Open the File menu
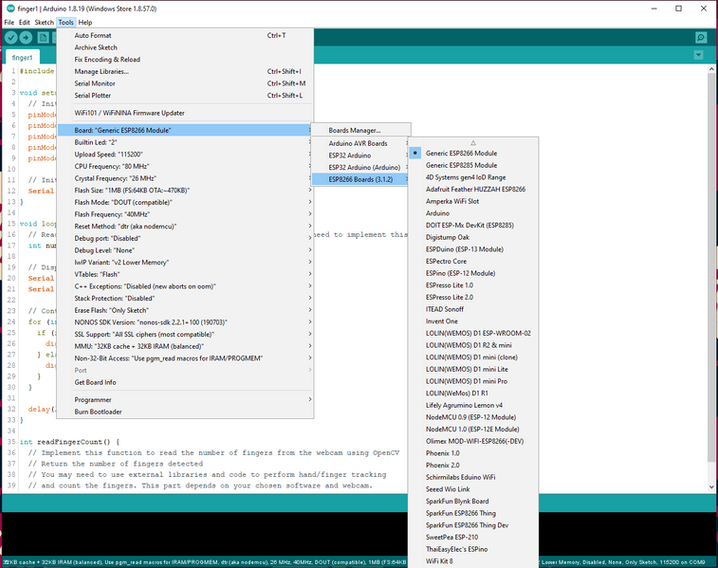The height and width of the screenshot is (568, 718). 9,22
